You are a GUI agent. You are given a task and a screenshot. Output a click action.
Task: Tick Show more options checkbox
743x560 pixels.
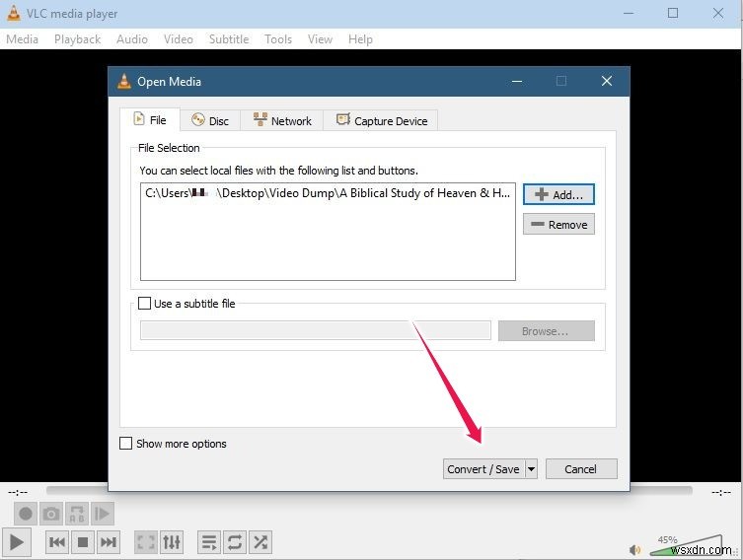click(125, 444)
